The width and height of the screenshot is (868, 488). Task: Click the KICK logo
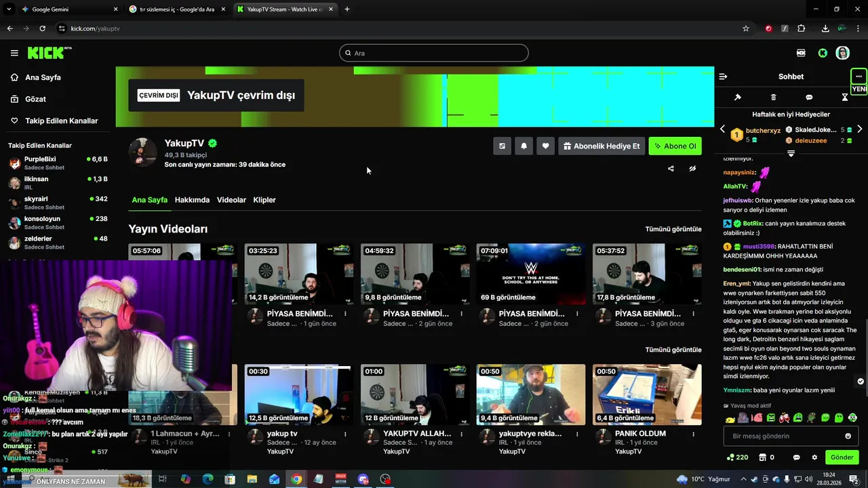[49, 53]
